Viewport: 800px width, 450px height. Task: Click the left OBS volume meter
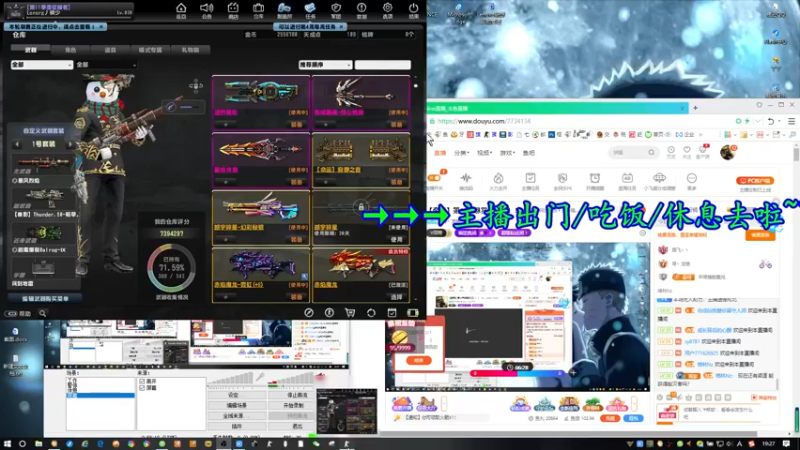[x=231, y=379]
